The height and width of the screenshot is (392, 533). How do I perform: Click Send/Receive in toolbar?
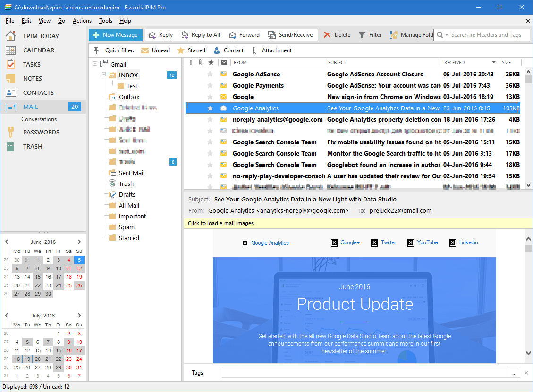(291, 35)
